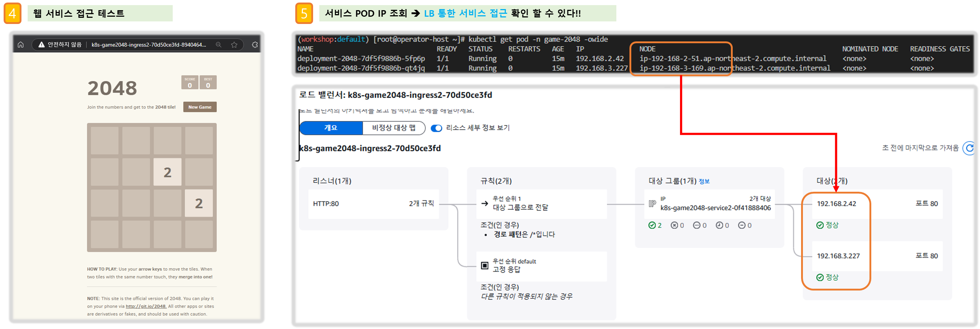Click the BEST score box in 2048 game
980x329 pixels.
coord(208,82)
